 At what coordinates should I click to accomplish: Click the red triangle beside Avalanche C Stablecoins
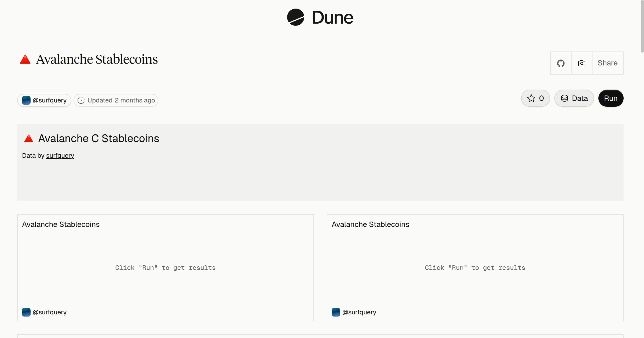point(29,138)
